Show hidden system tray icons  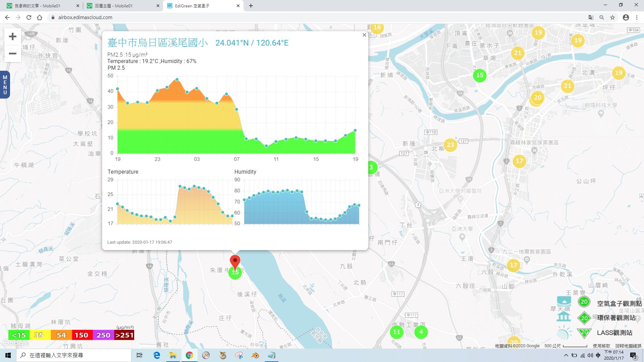point(566,355)
